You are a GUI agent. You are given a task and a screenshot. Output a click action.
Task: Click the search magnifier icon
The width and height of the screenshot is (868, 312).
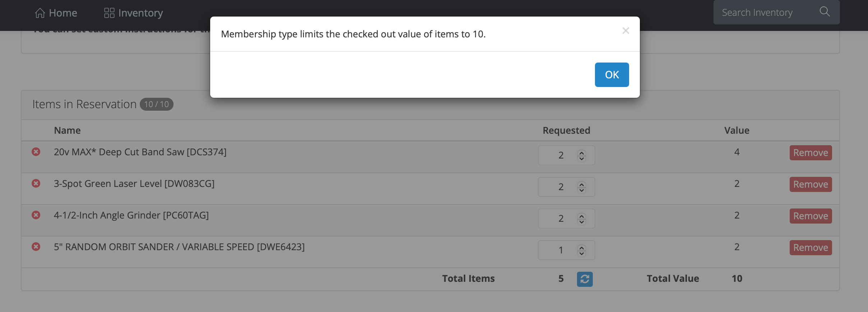[x=825, y=12]
